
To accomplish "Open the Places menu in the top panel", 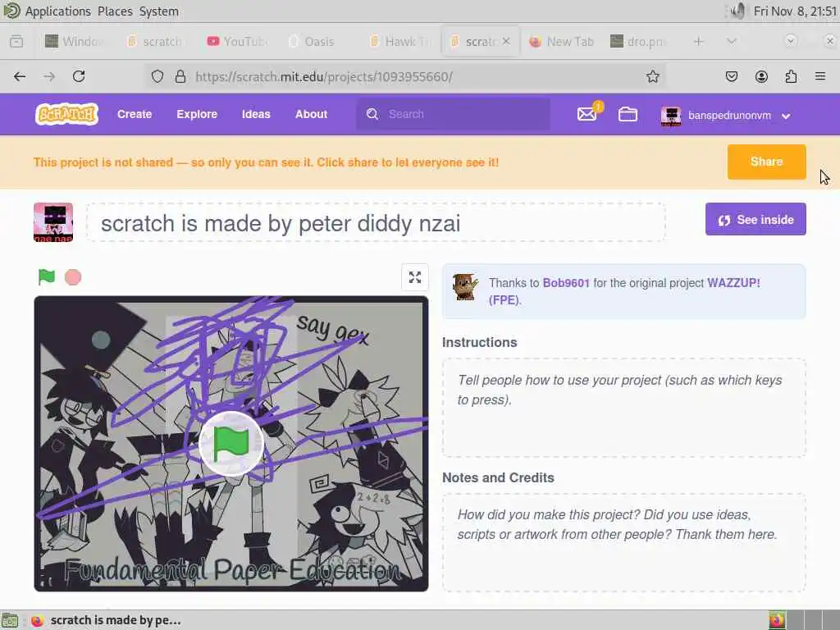I will pyautogui.click(x=115, y=11).
